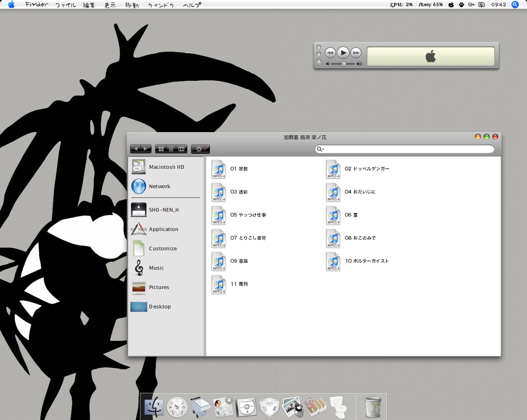Go back in the Finder window

tap(135, 149)
